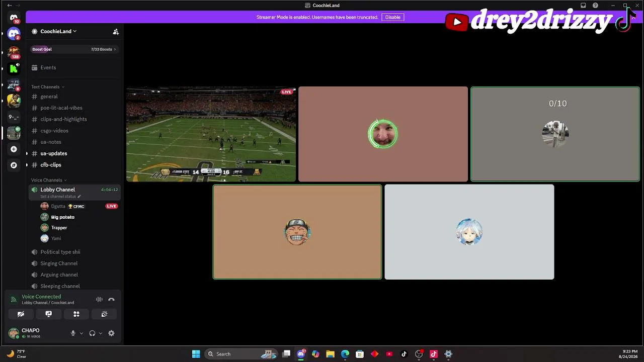Edit the channel status pencil icon
The height and width of the screenshot is (362, 644).
click(79, 197)
